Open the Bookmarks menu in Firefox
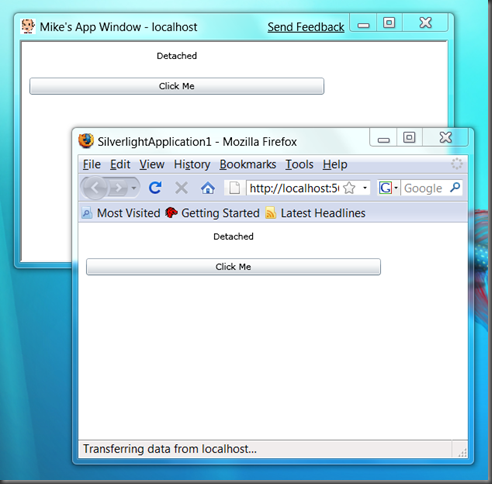 point(248,164)
